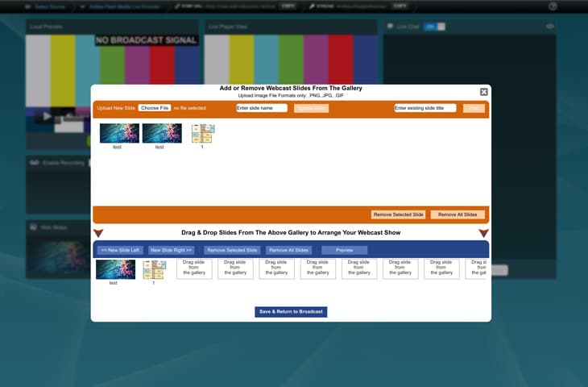The height and width of the screenshot is (387, 588).
Task: Select the second 'test' gallery slide thumbnail
Action: point(162,133)
